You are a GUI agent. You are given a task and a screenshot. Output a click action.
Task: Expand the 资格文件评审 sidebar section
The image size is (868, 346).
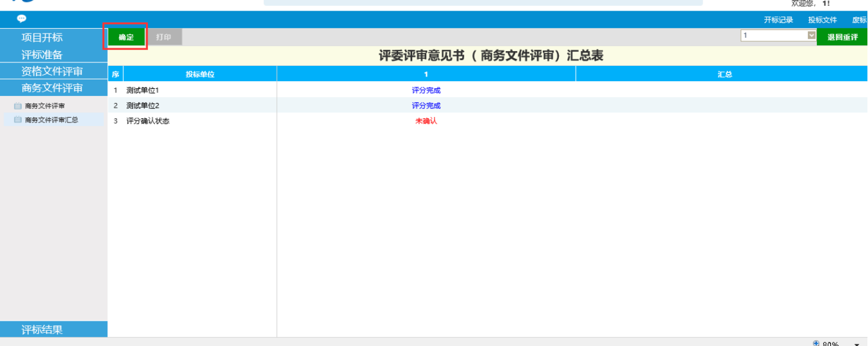click(52, 71)
